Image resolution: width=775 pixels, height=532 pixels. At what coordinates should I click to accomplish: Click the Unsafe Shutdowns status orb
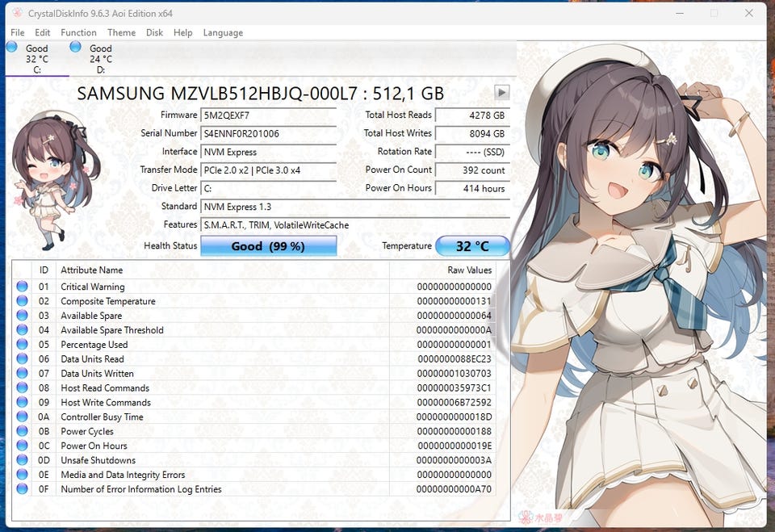pos(22,460)
